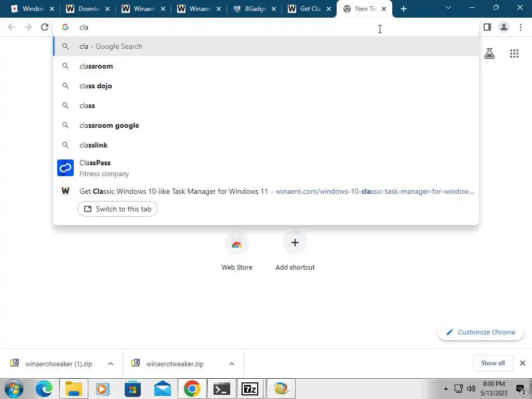The image size is (532, 399).
Task: Show hidden system tray icons
Action: (446, 389)
